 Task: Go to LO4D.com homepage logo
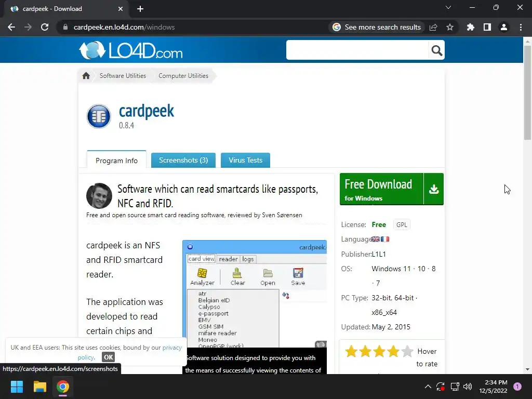coord(131,50)
